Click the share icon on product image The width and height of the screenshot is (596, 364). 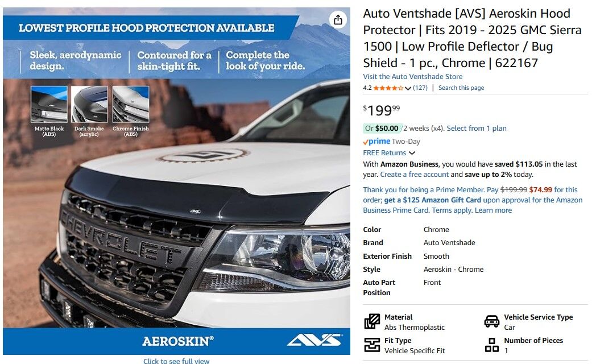point(338,20)
